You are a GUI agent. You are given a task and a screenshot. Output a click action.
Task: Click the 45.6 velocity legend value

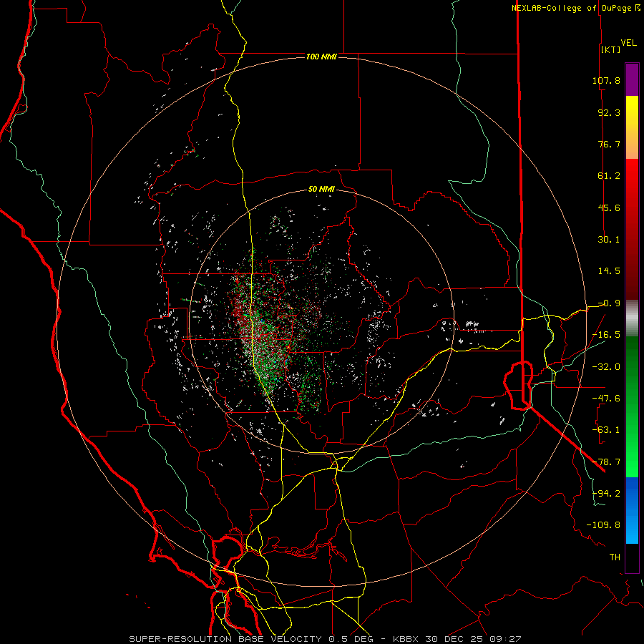click(x=609, y=208)
